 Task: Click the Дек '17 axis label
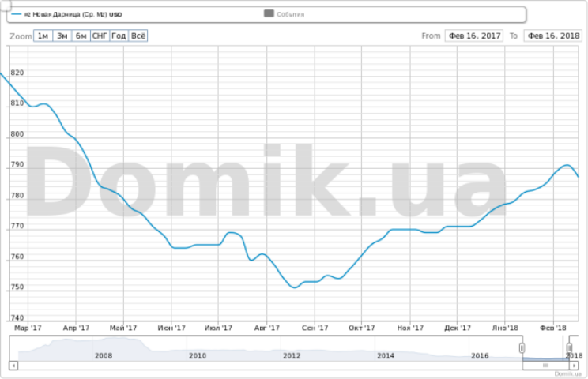(x=458, y=328)
